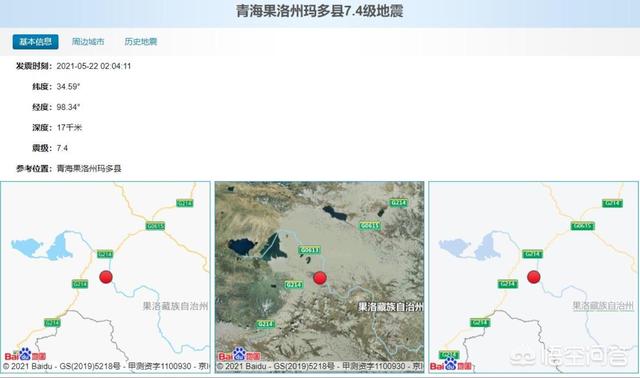Viewport: 640px width, 378px height.
Task: Click the 果洛藏族自治州 label on right map
Action: click(x=603, y=306)
